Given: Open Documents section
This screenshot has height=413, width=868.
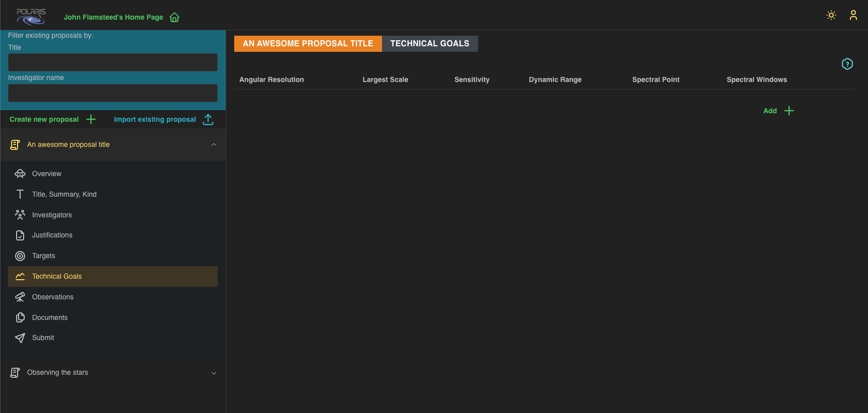Looking at the screenshot, I should click(113, 317).
